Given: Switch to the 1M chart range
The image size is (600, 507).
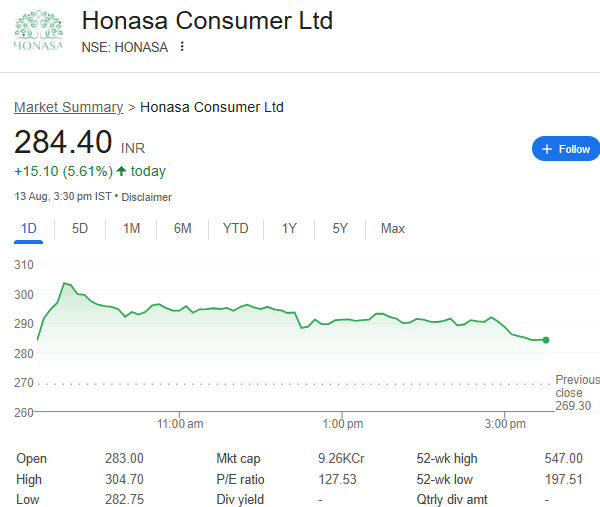Looking at the screenshot, I should click(131, 229).
